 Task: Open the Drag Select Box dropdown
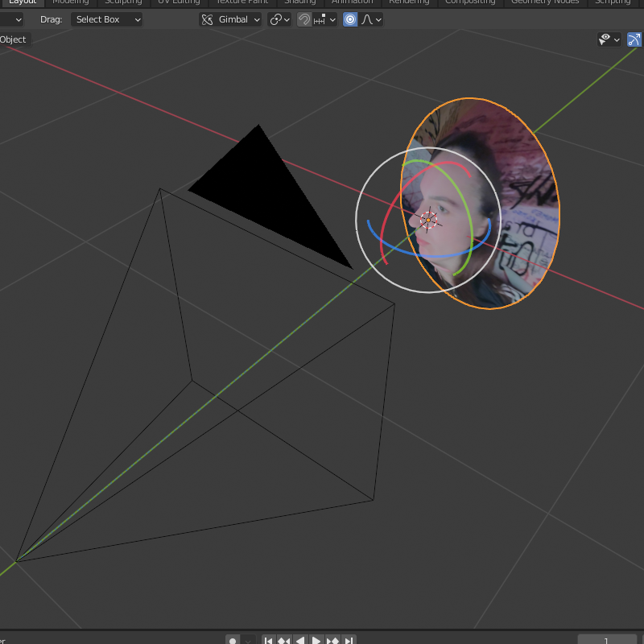107,19
